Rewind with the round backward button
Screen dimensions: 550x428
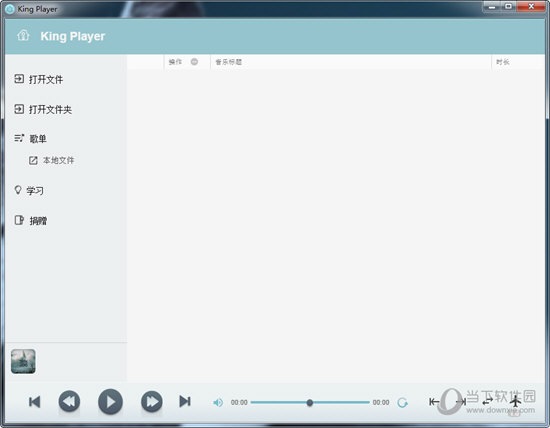tap(69, 401)
